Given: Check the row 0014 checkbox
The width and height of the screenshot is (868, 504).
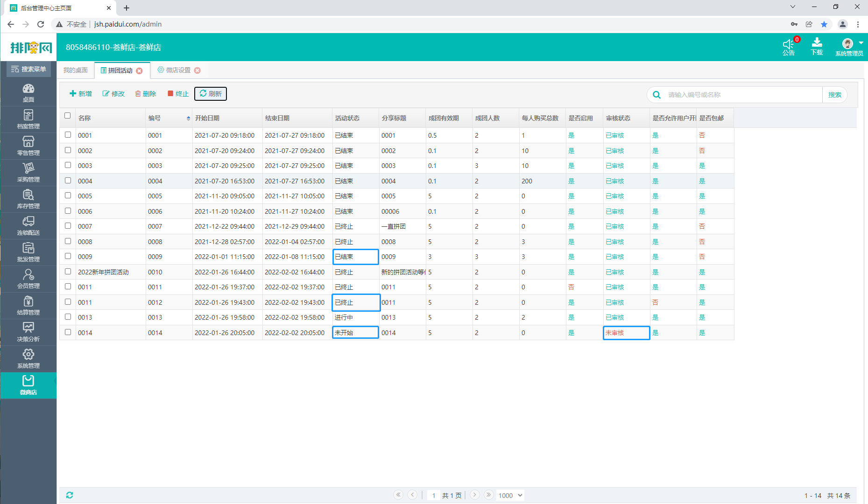Looking at the screenshot, I should [68, 332].
